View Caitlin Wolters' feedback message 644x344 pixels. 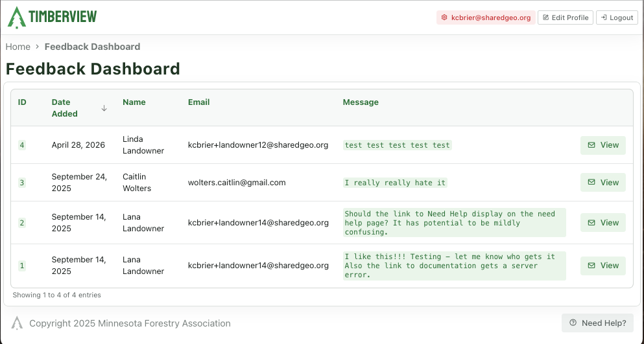(603, 182)
